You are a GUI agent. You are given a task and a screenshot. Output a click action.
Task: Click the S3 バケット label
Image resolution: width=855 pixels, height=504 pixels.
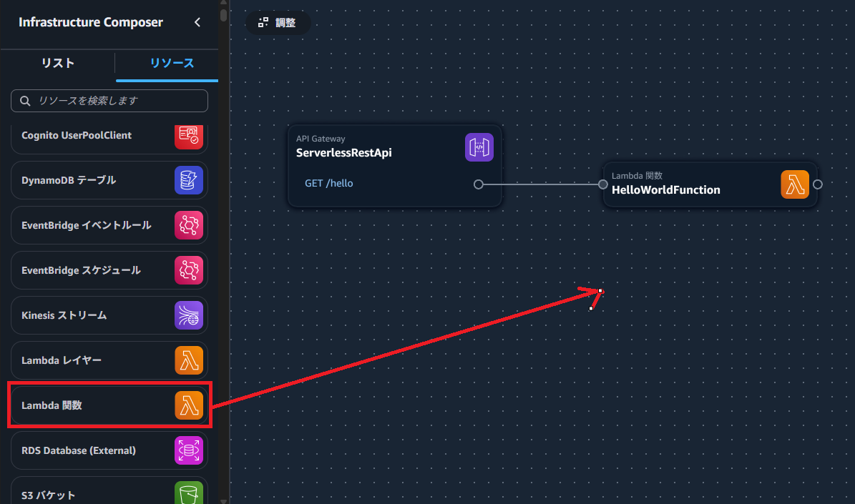pyautogui.click(x=48, y=495)
